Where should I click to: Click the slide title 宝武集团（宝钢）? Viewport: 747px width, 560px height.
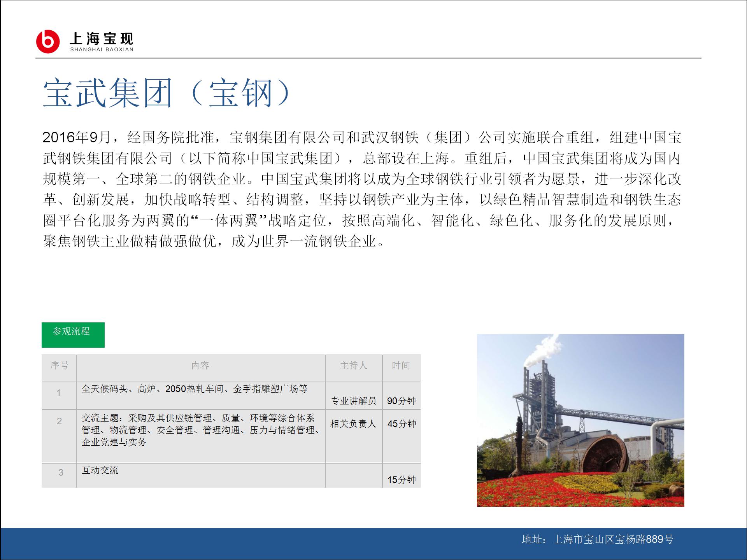[x=167, y=93]
